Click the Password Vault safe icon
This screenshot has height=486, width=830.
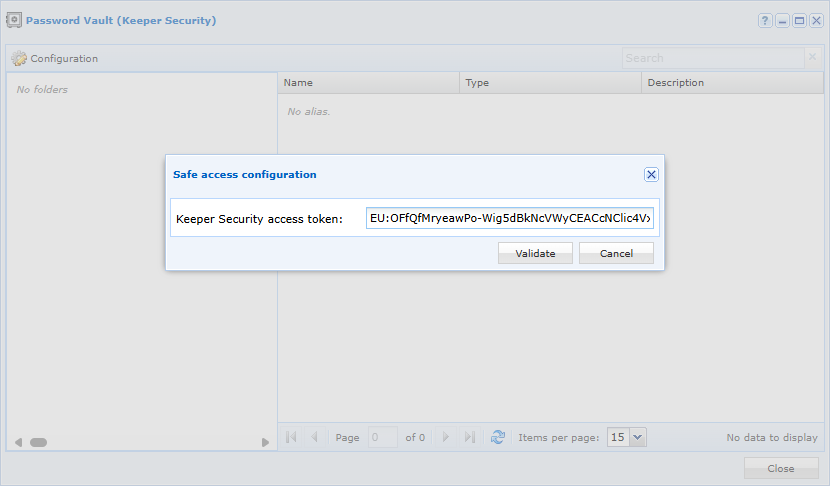point(14,20)
